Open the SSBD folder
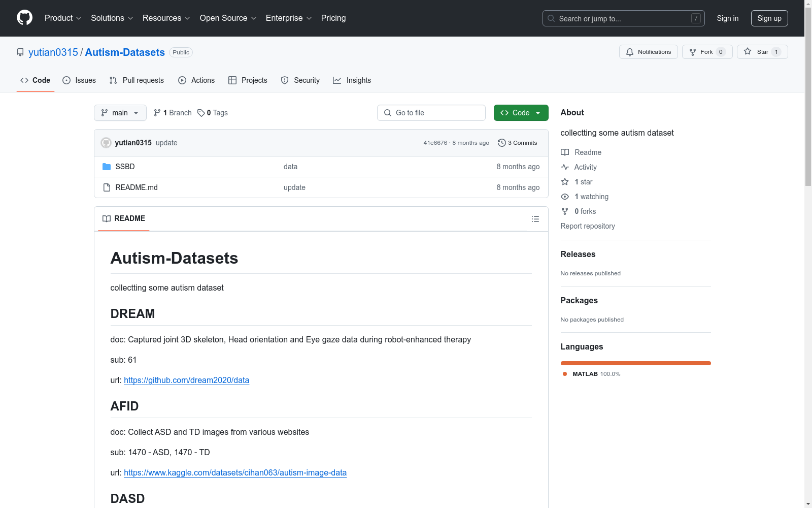Image resolution: width=812 pixels, height=508 pixels. point(125,167)
